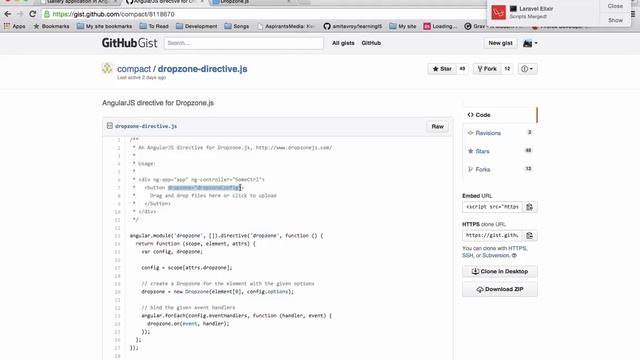Star this gist with the Star button
Viewport: 640px width, 360px height.
[442, 69]
